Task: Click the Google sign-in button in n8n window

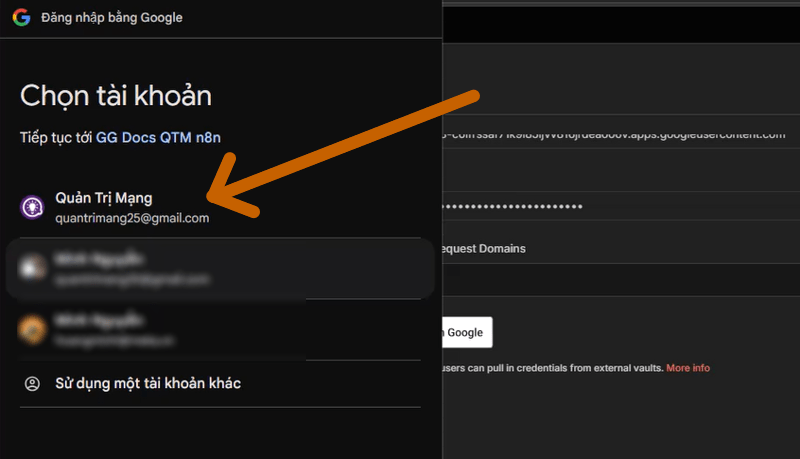Action: 467,333
